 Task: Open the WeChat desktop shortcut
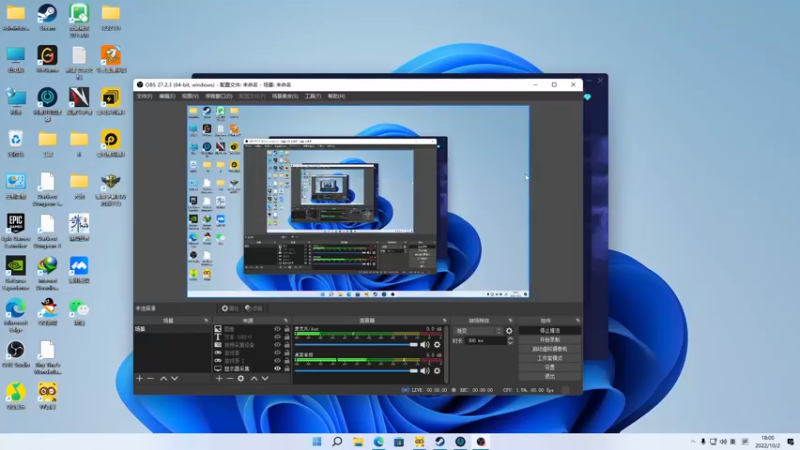coord(79,312)
